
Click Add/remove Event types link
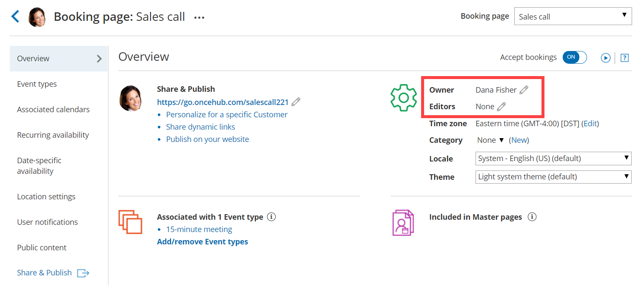[x=202, y=242]
